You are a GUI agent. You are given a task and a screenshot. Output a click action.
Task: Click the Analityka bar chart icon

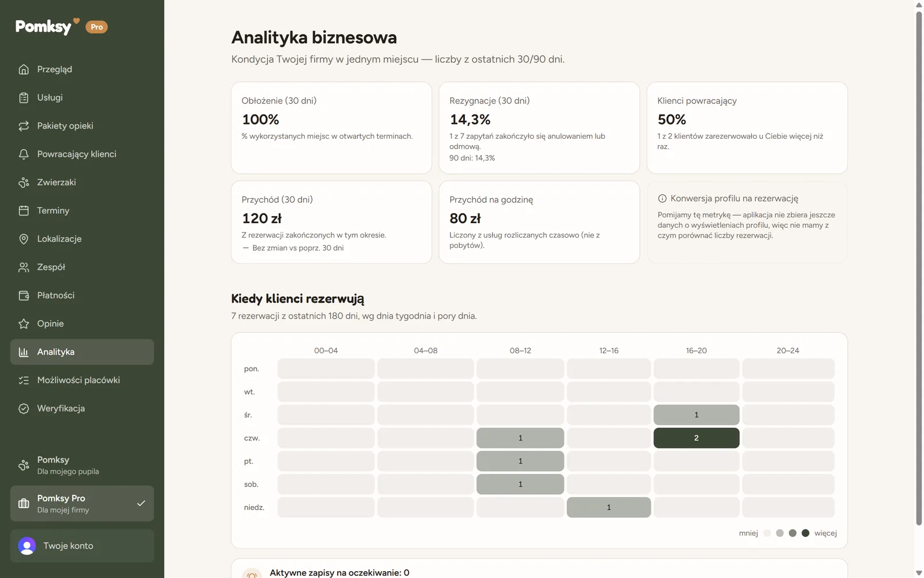pos(24,352)
